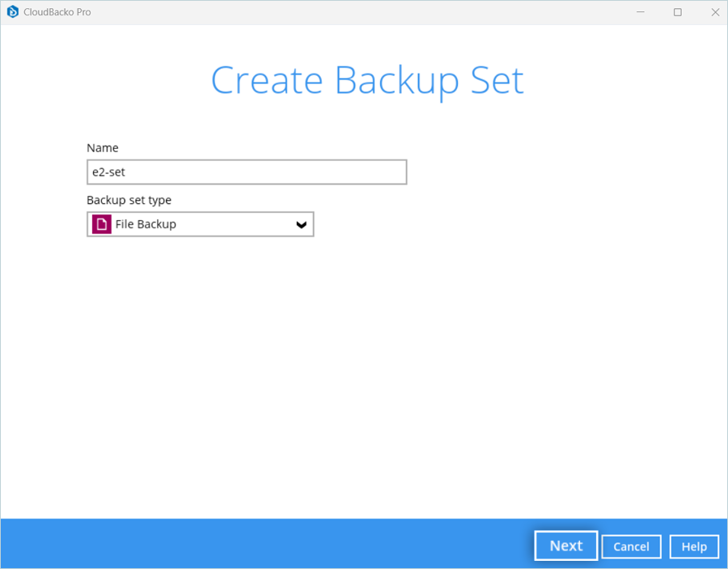The width and height of the screenshot is (728, 569).
Task: Click the magenta File Backup document icon
Action: [x=101, y=224]
